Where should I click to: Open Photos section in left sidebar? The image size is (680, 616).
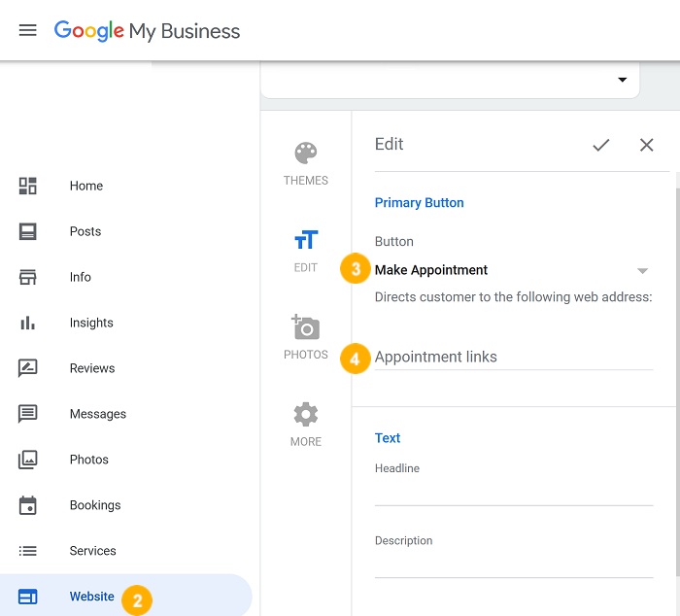click(x=89, y=460)
